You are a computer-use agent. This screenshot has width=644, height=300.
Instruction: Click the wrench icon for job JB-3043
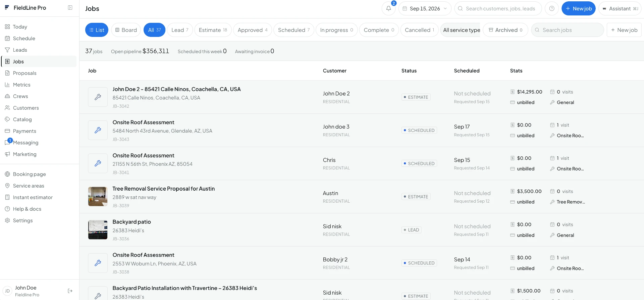pos(98,130)
